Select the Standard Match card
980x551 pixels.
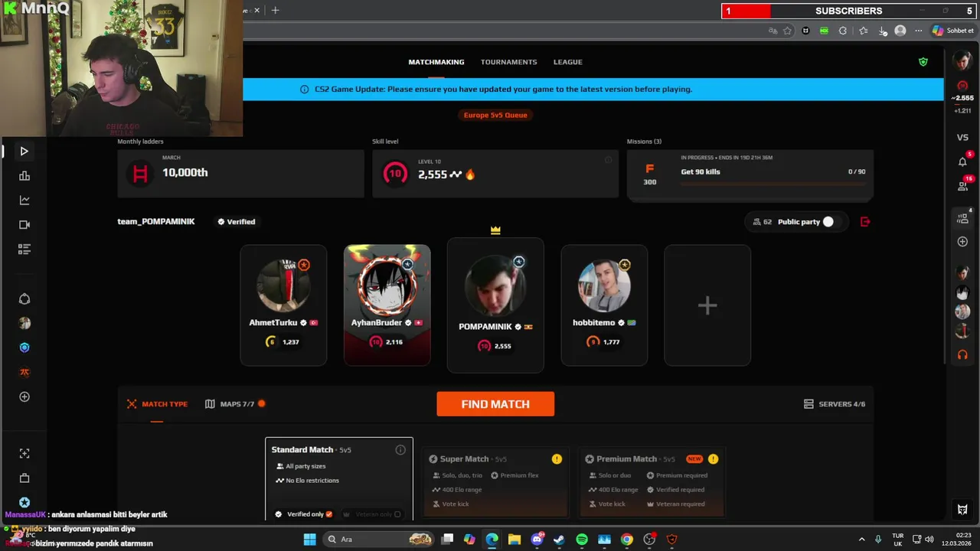(339, 479)
